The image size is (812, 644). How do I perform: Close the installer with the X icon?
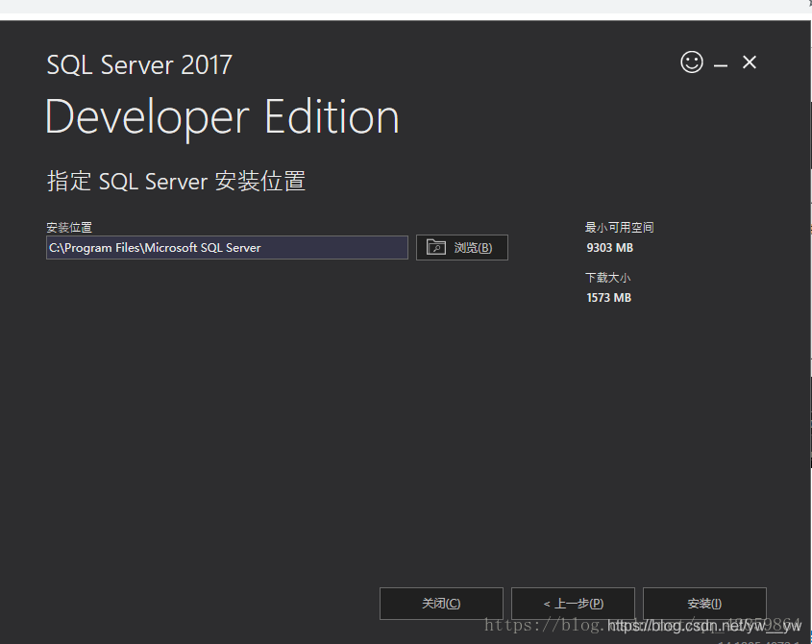[749, 62]
